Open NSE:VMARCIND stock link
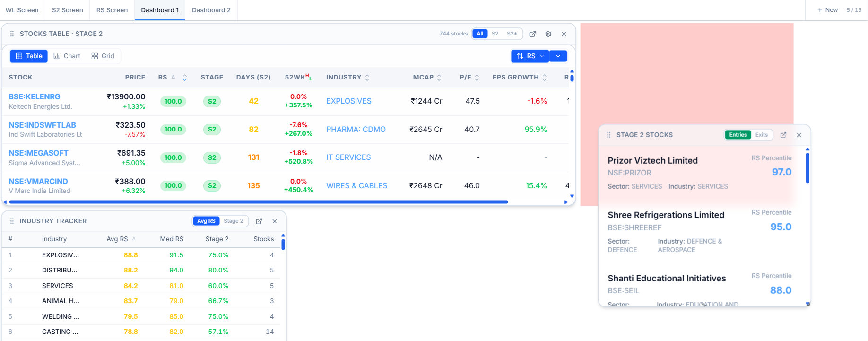This screenshot has width=868, height=341. pyautogui.click(x=38, y=182)
